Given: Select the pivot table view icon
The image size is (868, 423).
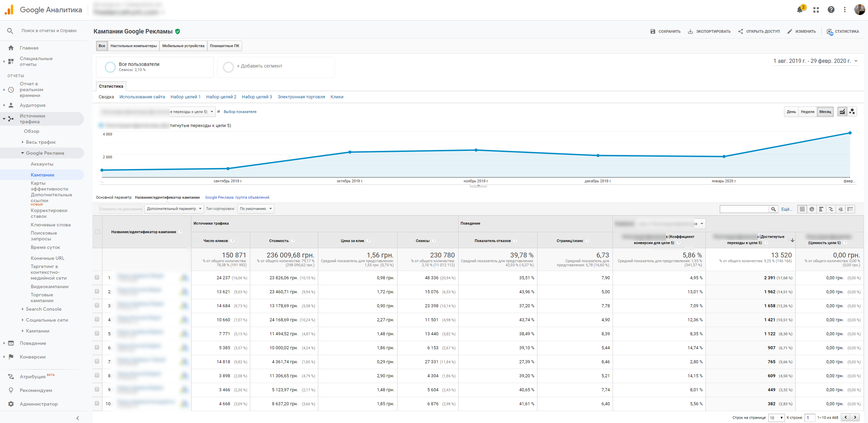Looking at the screenshot, I should (x=850, y=209).
